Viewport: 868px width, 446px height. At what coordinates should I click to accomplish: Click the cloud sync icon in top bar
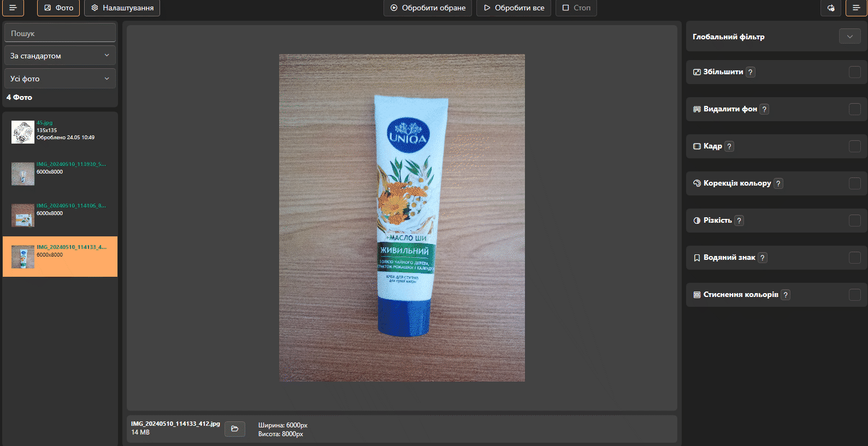click(831, 8)
